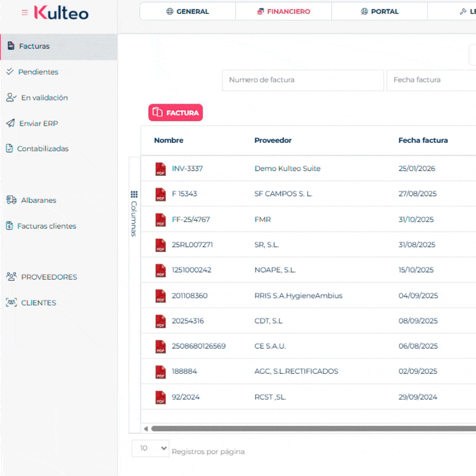Click the Enviar ERP paper plane icon

10,123
